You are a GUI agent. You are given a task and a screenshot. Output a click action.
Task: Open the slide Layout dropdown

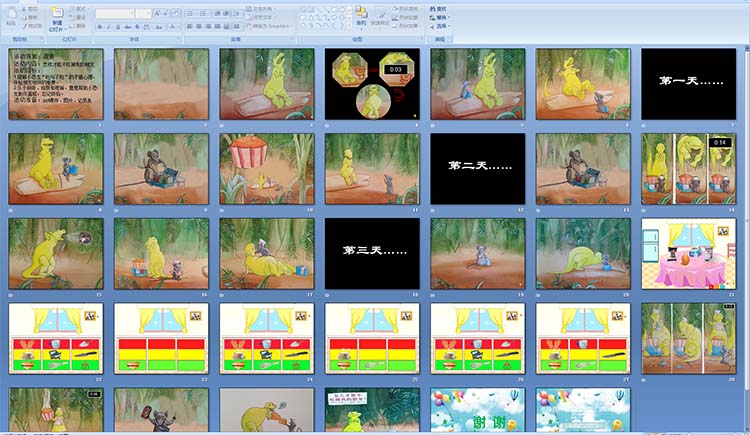point(79,9)
